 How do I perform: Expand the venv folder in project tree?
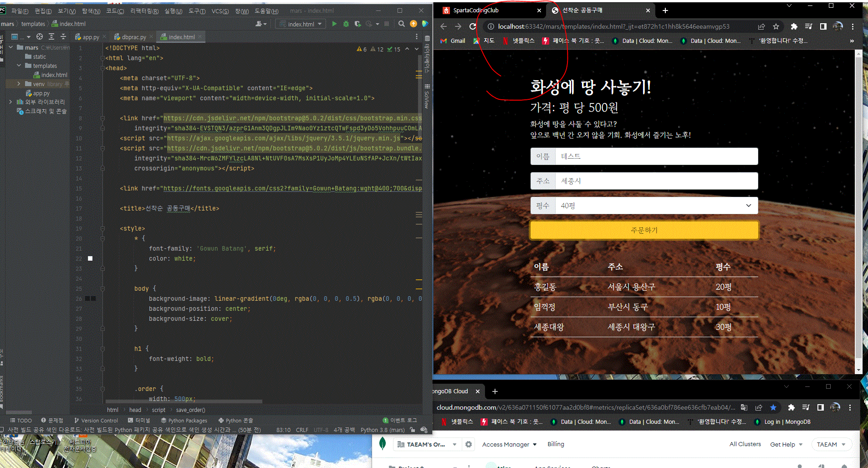pyautogui.click(x=19, y=84)
